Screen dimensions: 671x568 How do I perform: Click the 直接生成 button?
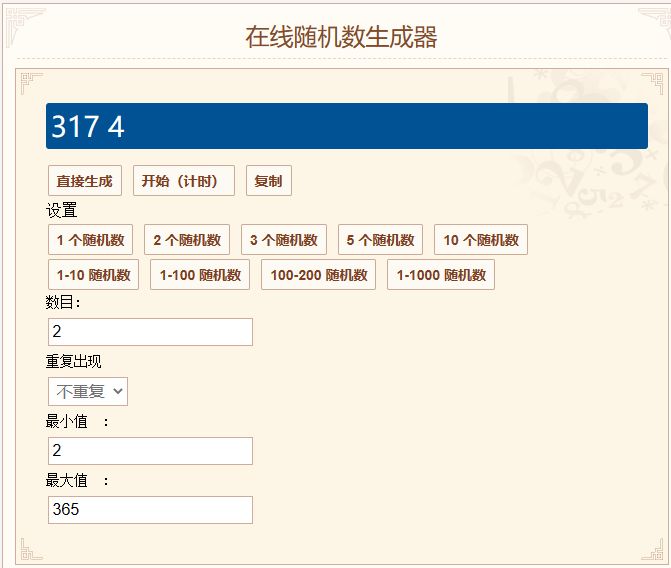tap(85, 181)
